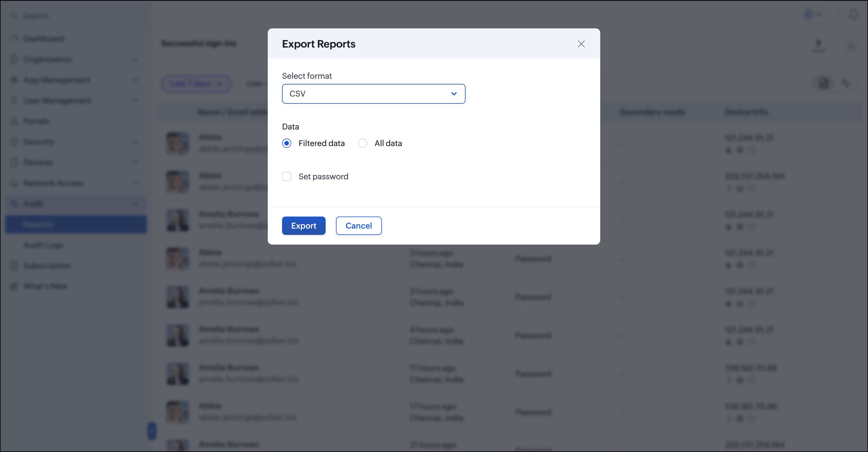Viewport: 868px width, 452px height.
Task: Click the first Abbie user avatar thumbnail
Action: point(177,143)
